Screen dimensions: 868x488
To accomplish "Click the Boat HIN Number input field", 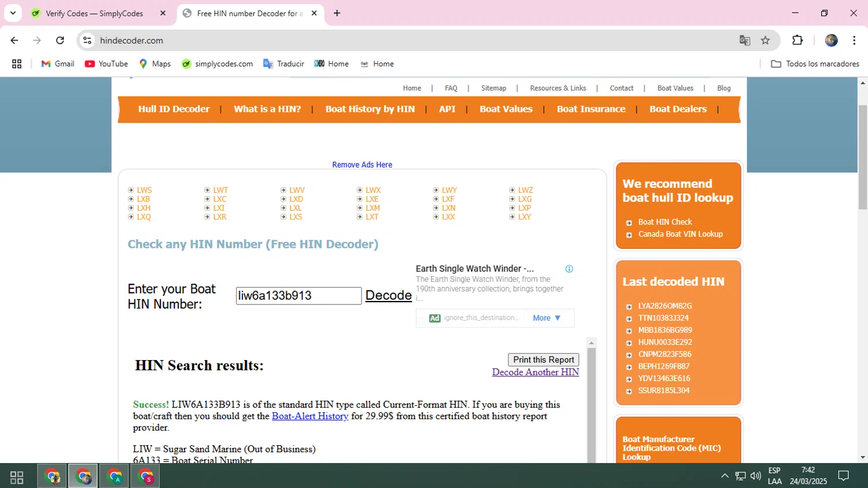I will pyautogui.click(x=299, y=296).
